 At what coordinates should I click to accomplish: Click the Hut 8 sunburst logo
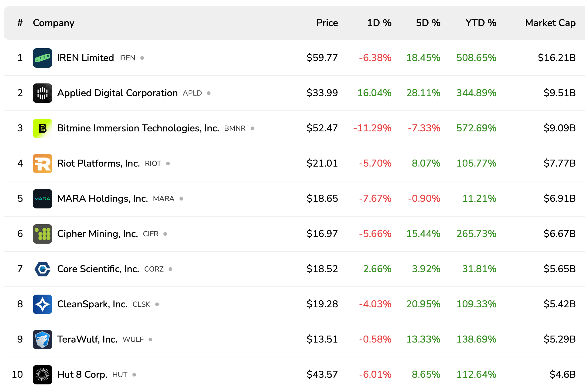[x=42, y=375]
